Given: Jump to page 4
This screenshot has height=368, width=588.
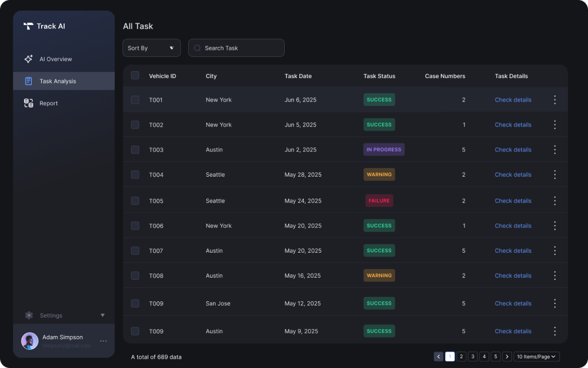Looking at the screenshot, I should (x=484, y=357).
